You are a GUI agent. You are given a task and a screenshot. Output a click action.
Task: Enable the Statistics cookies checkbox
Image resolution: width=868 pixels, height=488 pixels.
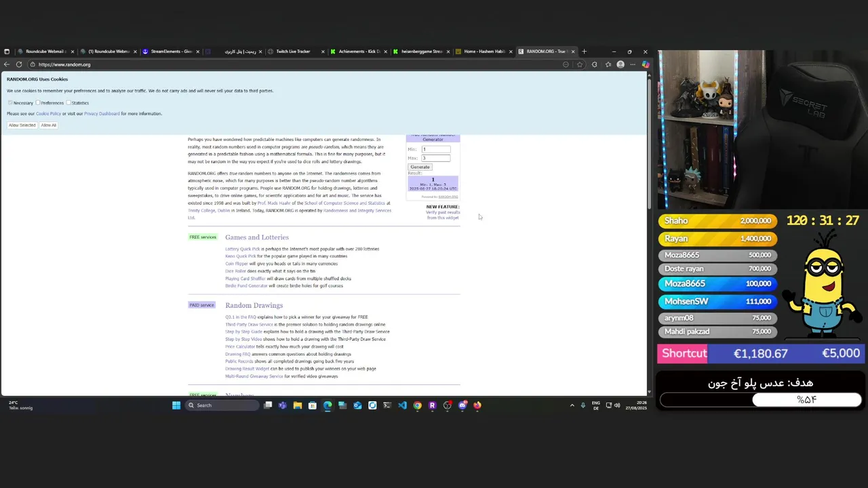68,102
